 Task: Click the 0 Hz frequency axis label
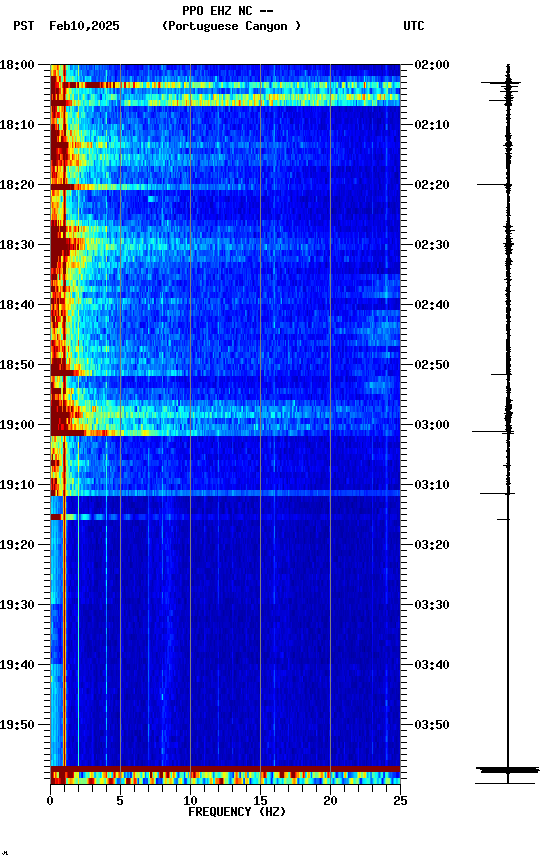pyautogui.click(x=50, y=801)
